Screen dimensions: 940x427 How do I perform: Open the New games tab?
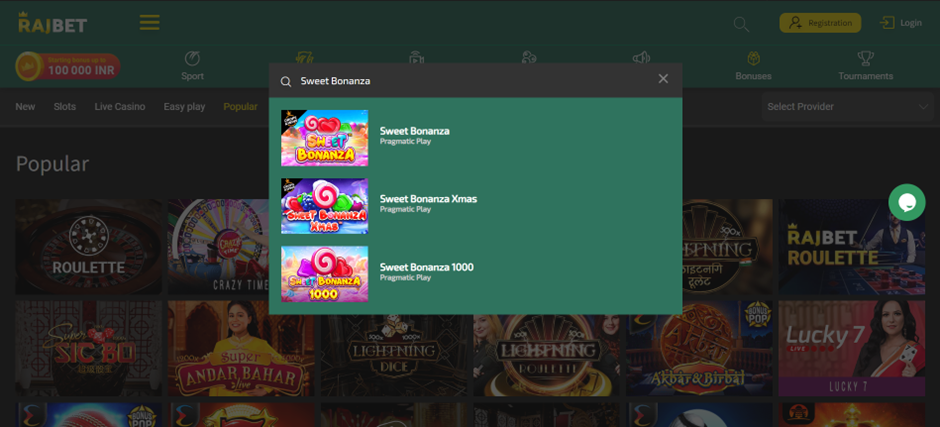point(25,107)
